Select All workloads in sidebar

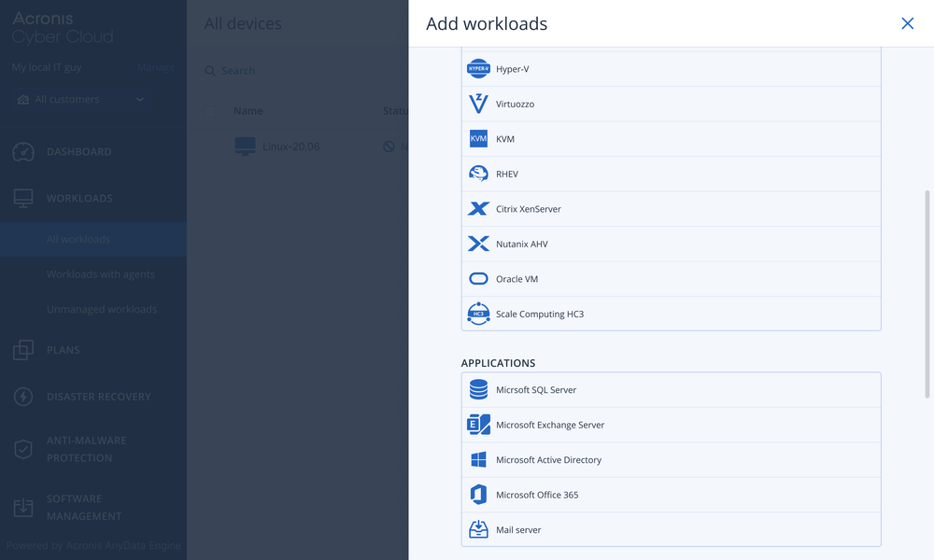point(92,239)
